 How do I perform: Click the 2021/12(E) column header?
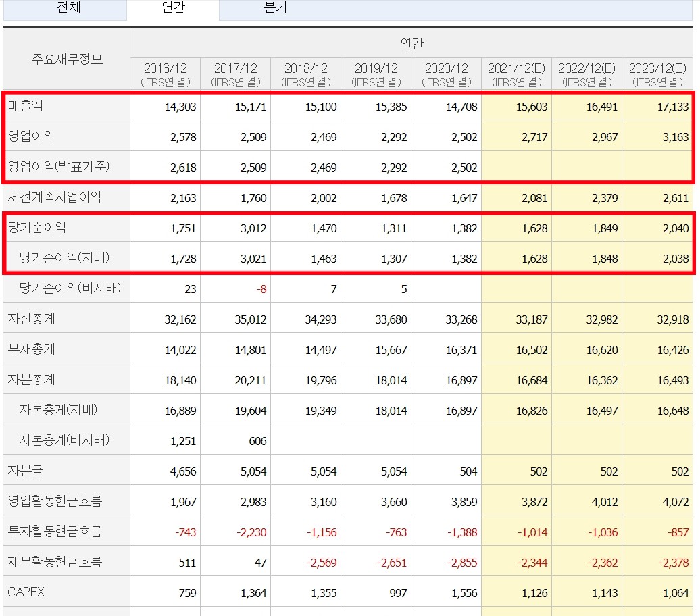point(516,74)
